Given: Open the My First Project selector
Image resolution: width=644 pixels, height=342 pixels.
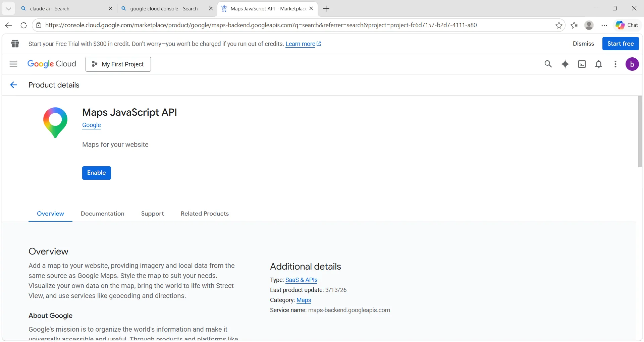Looking at the screenshot, I should pos(118,64).
